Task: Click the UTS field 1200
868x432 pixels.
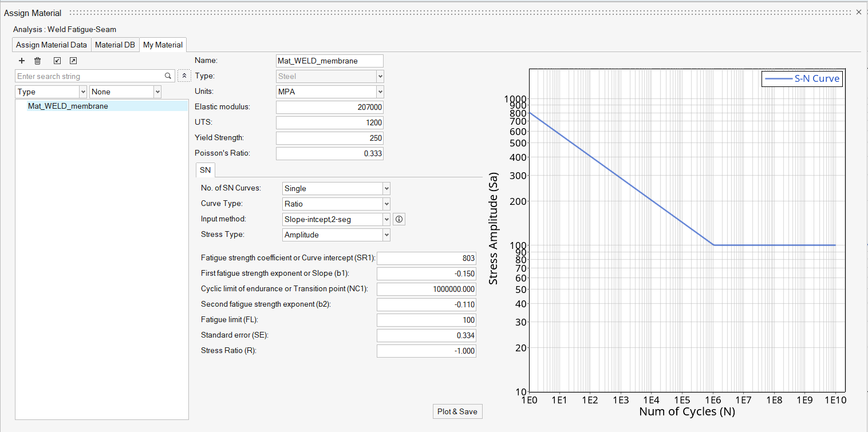Action: click(x=330, y=122)
